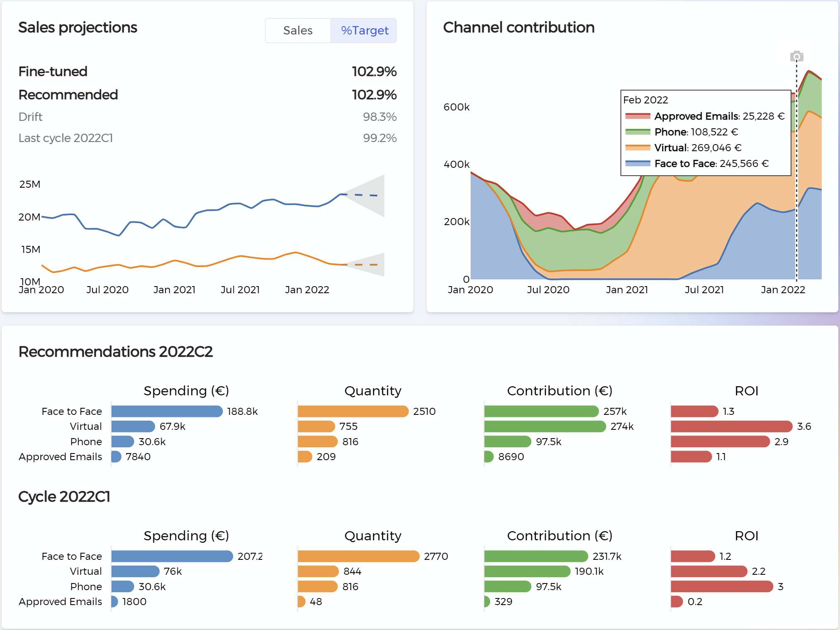This screenshot has height=630, width=840.
Task: Click the Virtual 269,046 € tooltip value
Action: [x=716, y=148]
